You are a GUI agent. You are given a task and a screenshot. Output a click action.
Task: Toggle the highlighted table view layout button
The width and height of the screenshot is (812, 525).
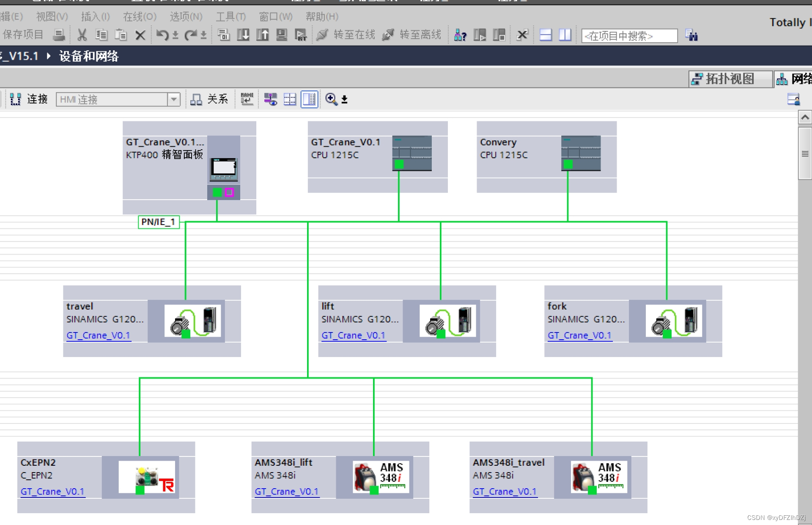309,99
